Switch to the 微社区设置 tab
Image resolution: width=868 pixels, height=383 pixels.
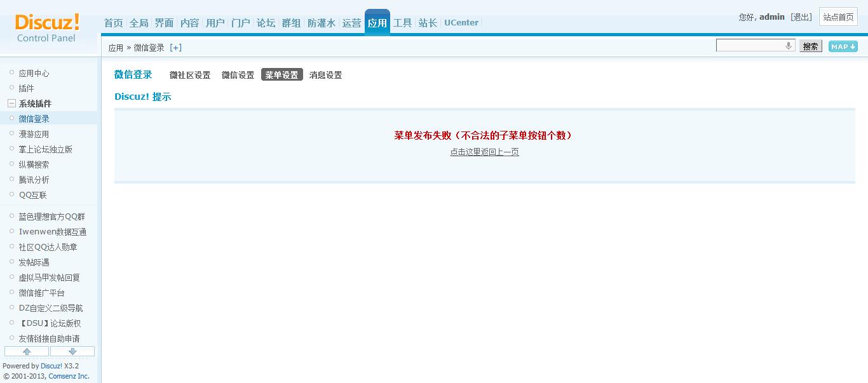[190, 75]
